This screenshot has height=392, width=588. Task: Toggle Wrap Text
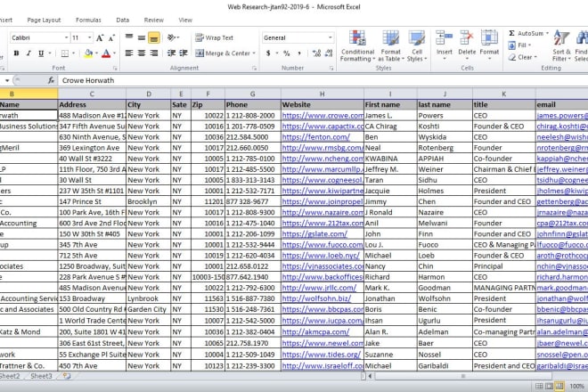click(x=214, y=37)
